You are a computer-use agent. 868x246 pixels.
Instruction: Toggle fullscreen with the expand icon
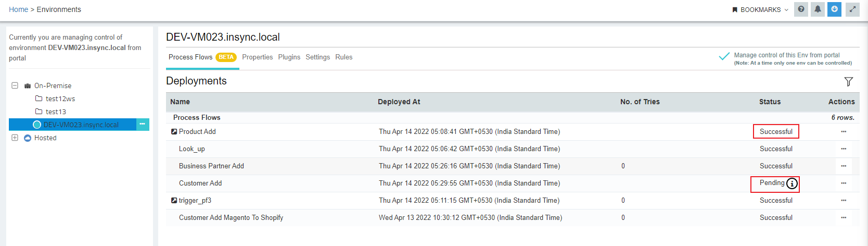coord(852,9)
